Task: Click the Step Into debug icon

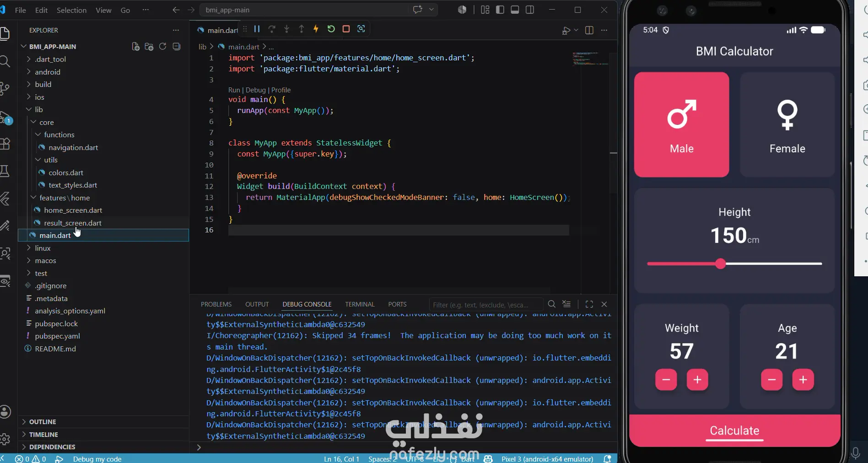Action: (286, 29)
